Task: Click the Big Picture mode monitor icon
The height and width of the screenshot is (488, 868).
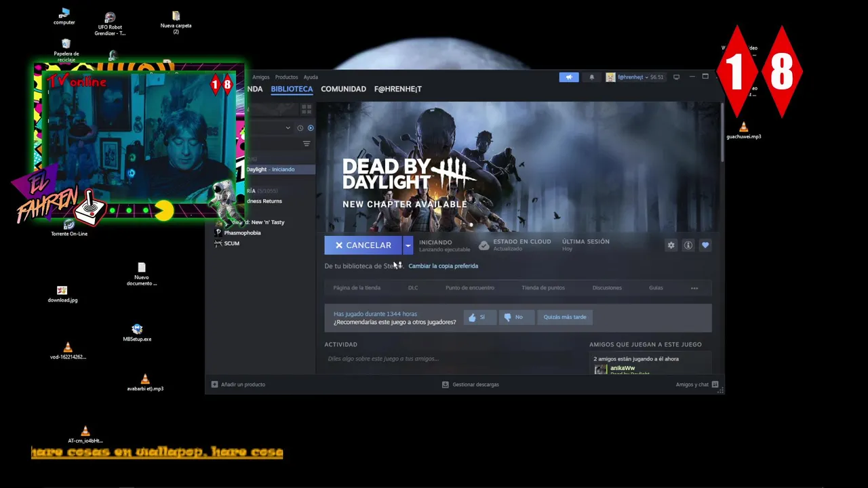Action: [x=676, y=77]
